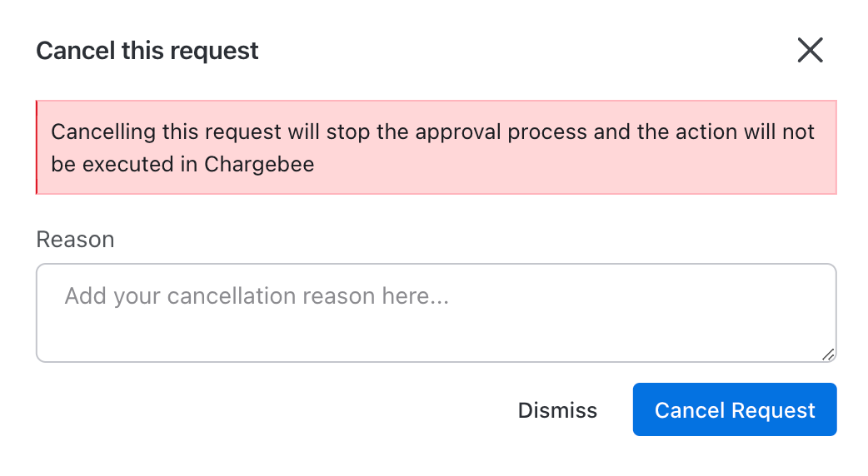Click the textarea resize grip handle
868x476 pixels.
828,355
